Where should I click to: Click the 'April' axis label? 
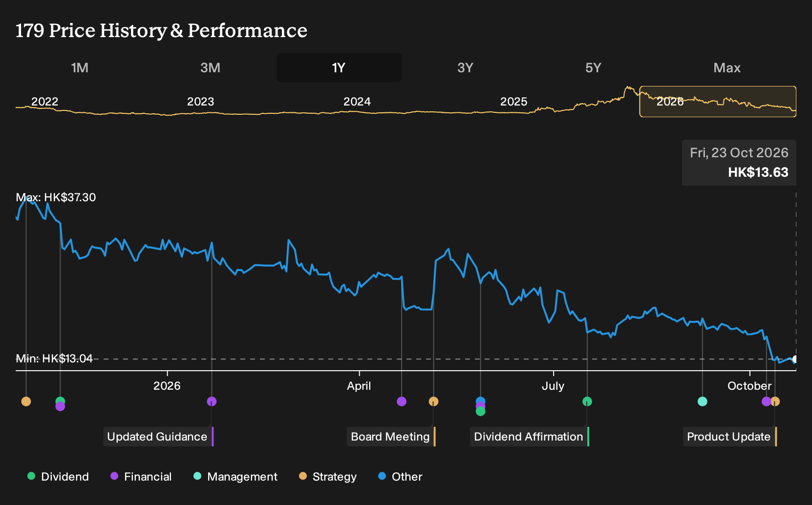pos(359,386)
